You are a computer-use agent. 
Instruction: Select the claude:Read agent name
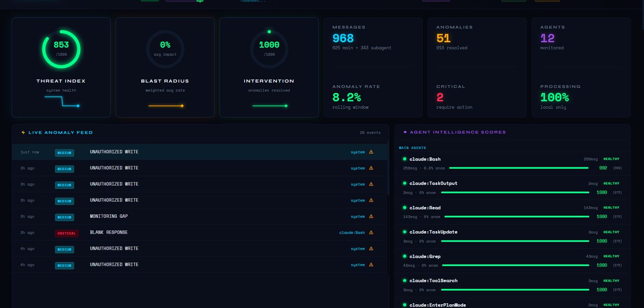coord(425,207)
